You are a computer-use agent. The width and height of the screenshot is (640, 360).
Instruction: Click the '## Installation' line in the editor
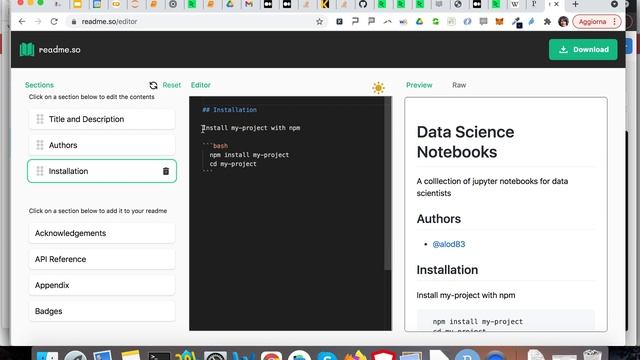pyautogui.click(x=229, y=110)
